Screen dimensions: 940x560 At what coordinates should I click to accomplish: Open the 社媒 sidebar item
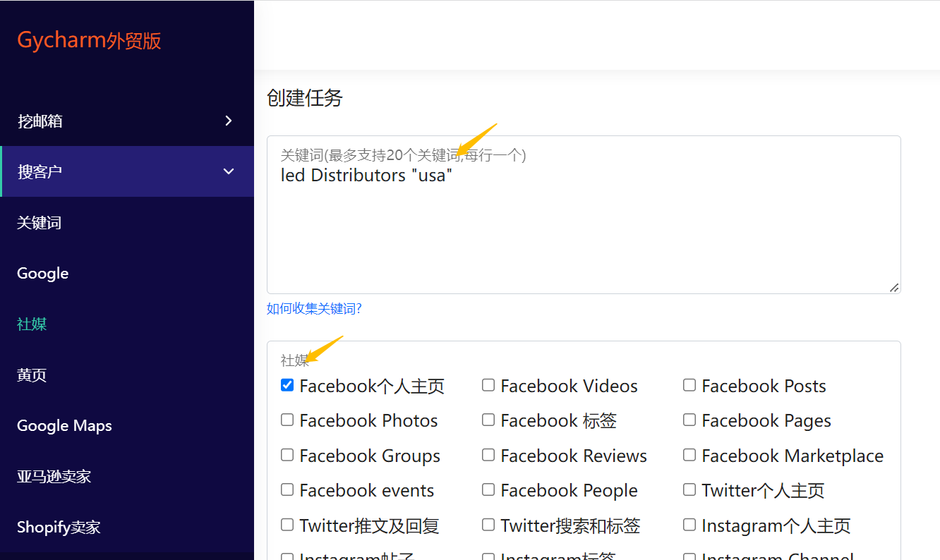coord(32,324)
